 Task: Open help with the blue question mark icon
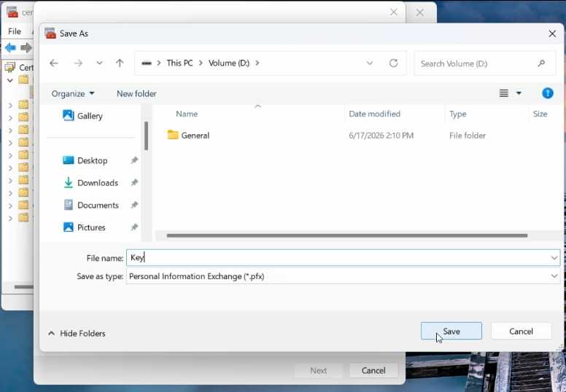click(548, 93)
